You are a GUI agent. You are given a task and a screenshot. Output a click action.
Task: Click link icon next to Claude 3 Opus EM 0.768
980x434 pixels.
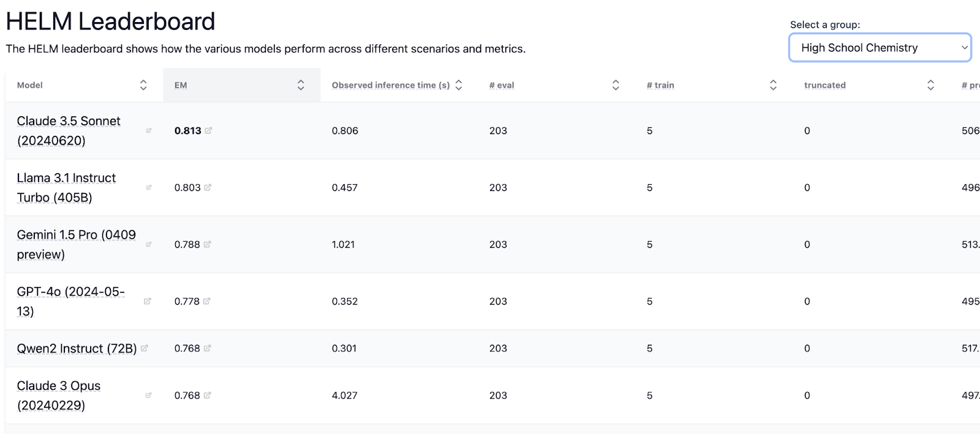coord(207,395)
